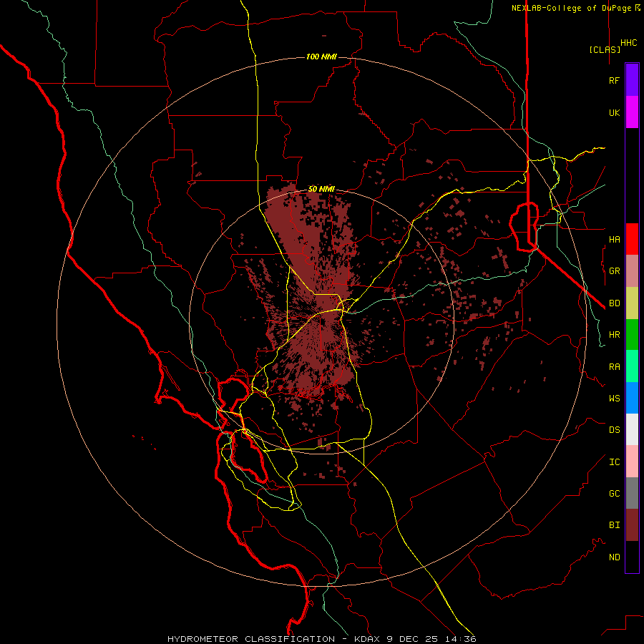Click the "NEXLAB-College of DuPage" title text
644x644 pixels.
571,8
